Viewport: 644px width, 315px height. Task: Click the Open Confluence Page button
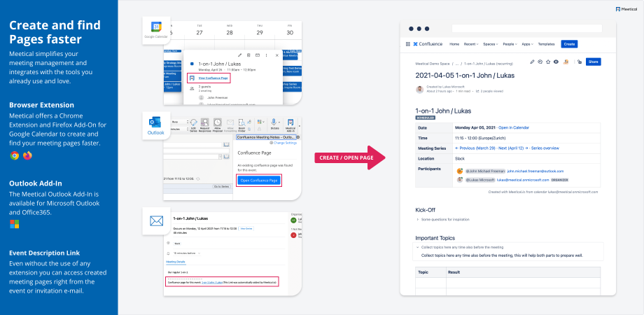coord(259,181)
